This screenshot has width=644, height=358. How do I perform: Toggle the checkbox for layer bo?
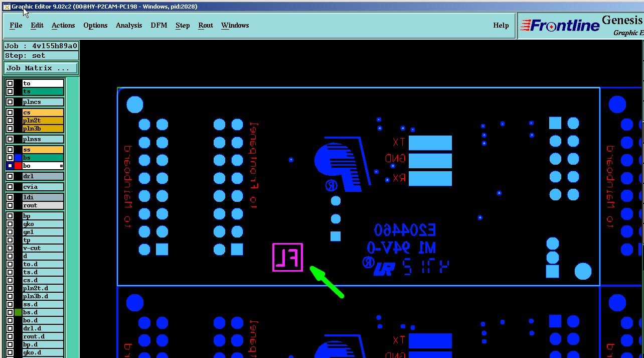click(x=10, y=166)
